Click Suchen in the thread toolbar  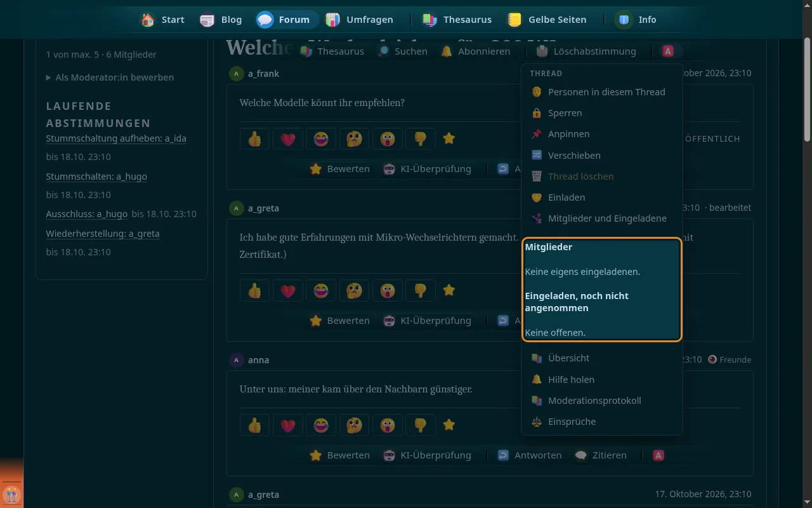coord(402,51)
